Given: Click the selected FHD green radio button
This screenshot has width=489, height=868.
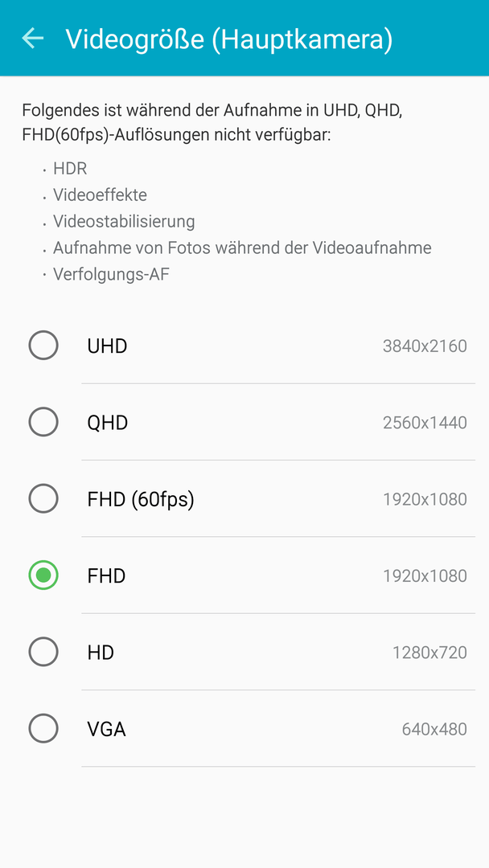Looking at the screenshot, I should 43,575.
